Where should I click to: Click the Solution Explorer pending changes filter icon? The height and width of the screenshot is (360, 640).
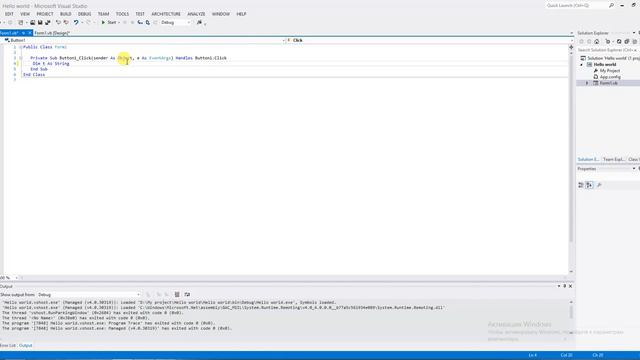(608, 42)
